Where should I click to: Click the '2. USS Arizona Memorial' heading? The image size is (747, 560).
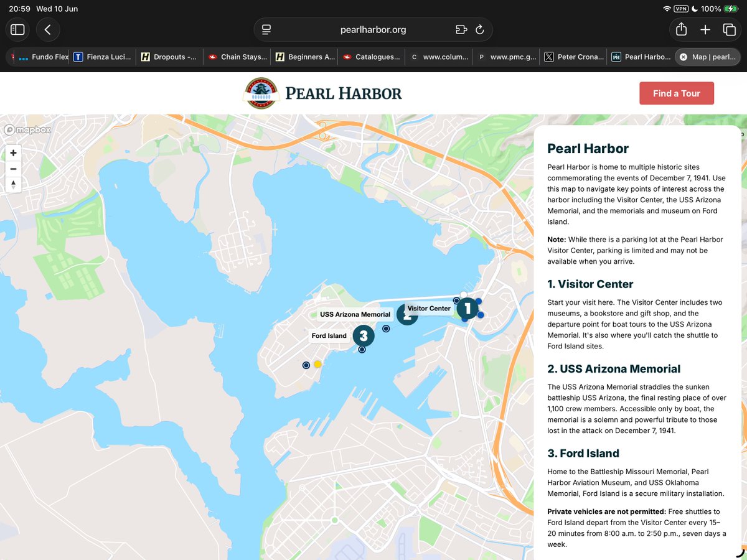[614, 369]
